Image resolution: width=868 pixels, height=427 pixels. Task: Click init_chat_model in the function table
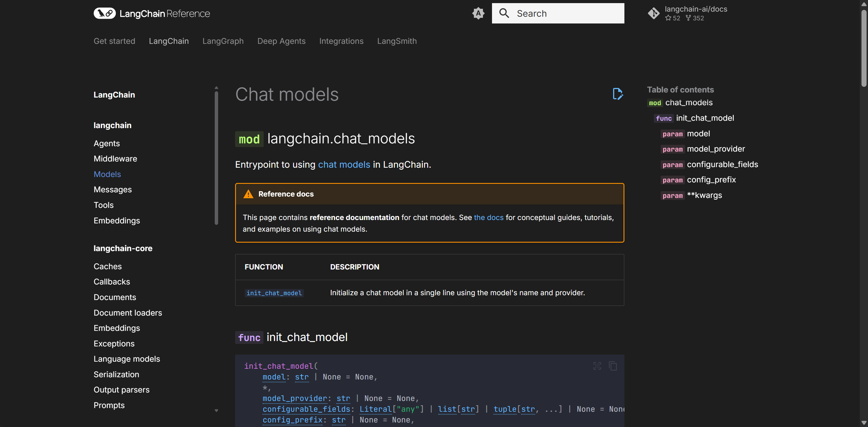pos(274,293)
